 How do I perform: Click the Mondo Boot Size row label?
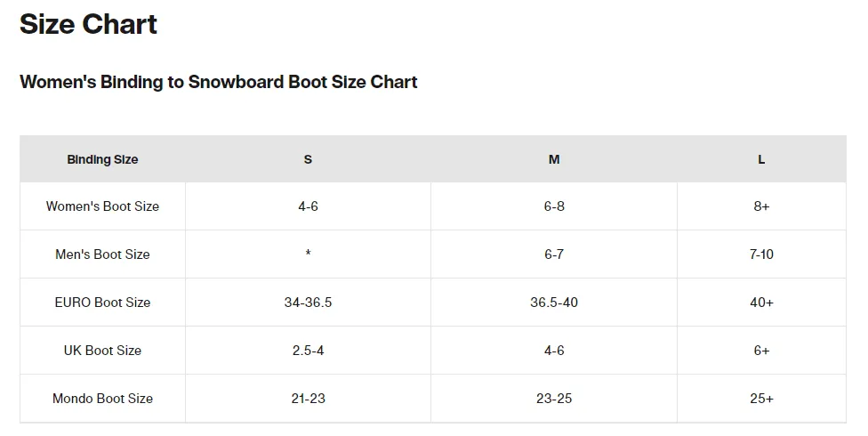coord(102,399)
